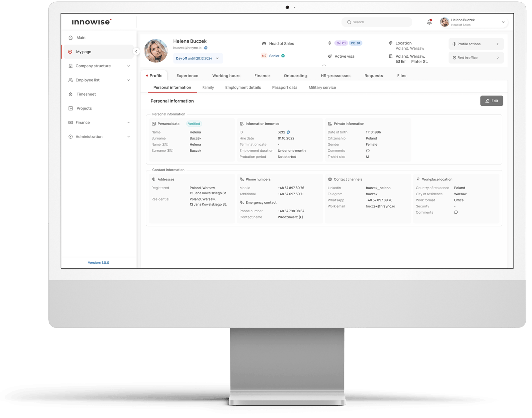Click the copy icon beside buczek@hrsync.io
Screen dimensions: 532x418
(206, 48)
